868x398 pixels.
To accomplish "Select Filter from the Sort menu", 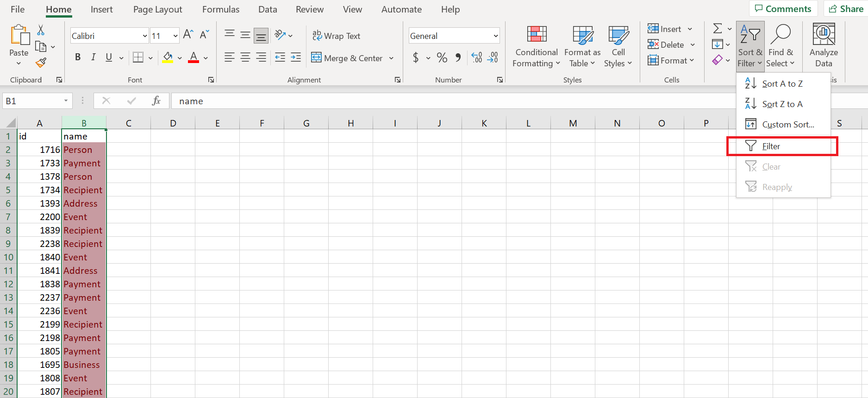I will 771,146.
